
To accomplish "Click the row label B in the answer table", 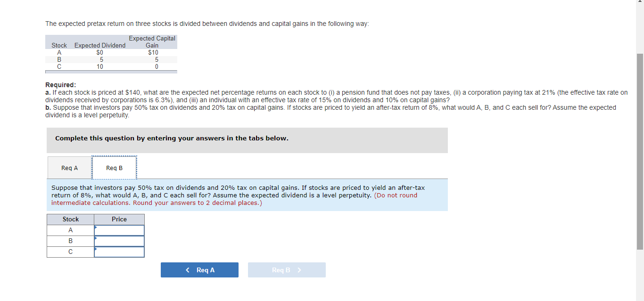I will (70, 241).
